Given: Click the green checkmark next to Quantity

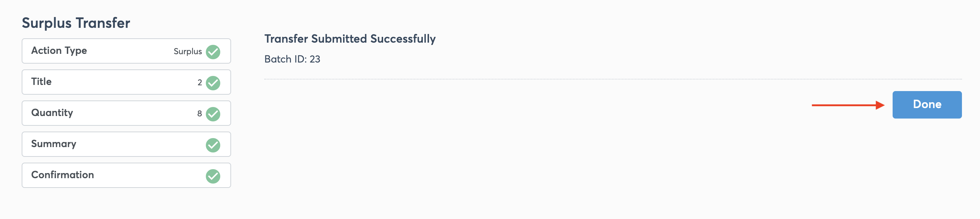Looking at the screenshot, I should click(x=213, y=113).
